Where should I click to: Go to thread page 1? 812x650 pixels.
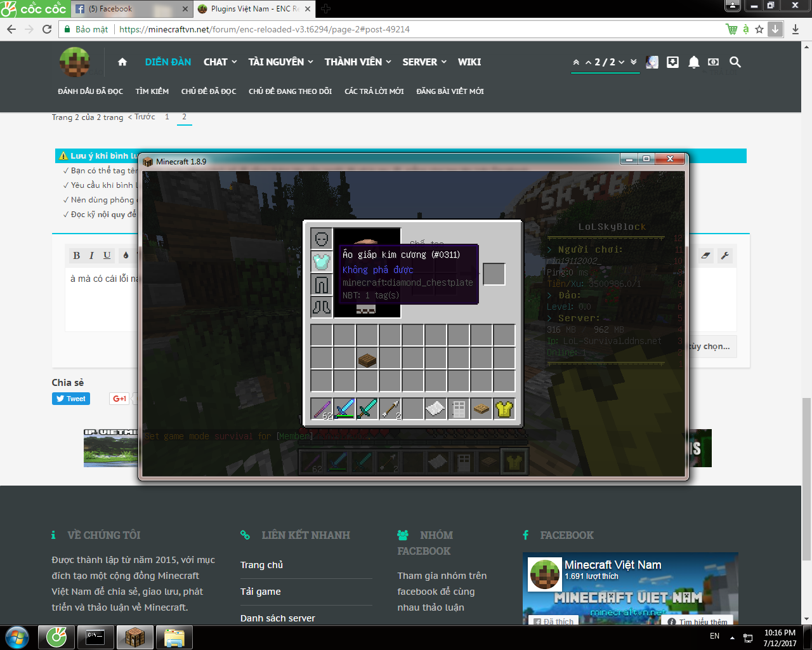click(x=167, y=117)
